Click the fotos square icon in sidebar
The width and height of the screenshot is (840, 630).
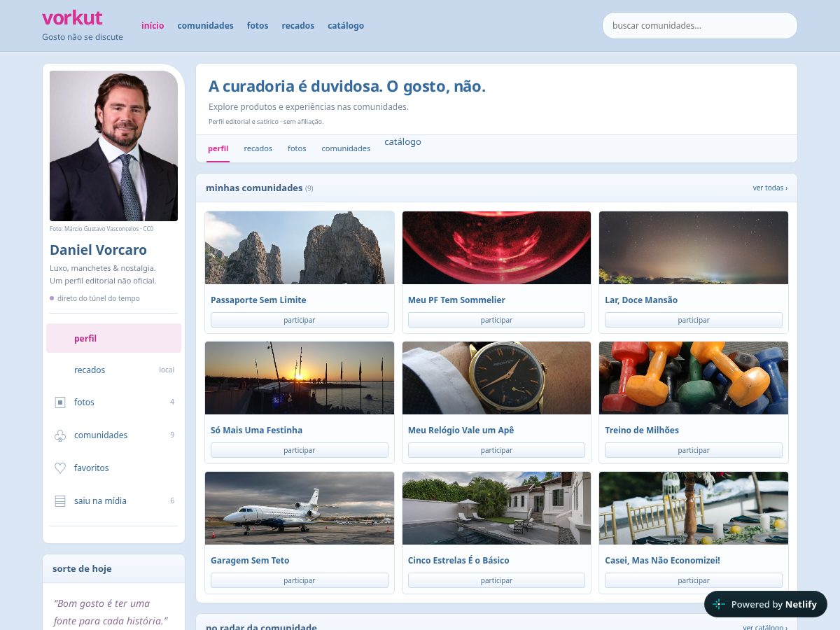click(x=60, y=402)
